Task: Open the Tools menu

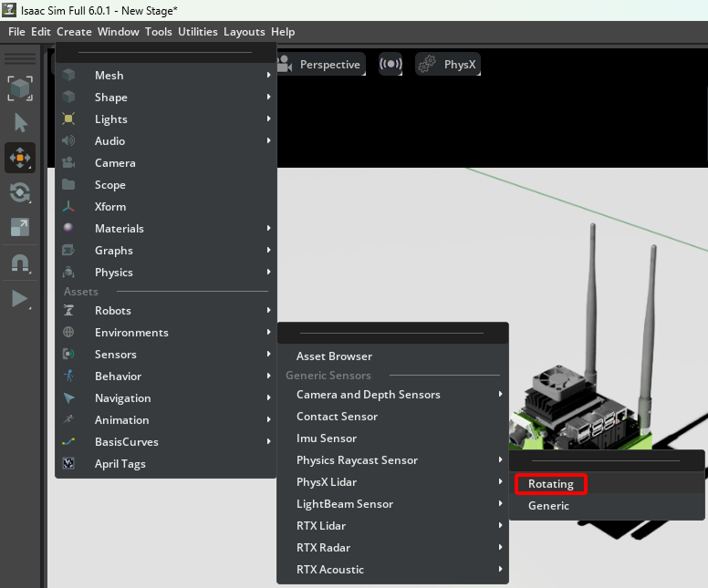Action: [159, 32]
